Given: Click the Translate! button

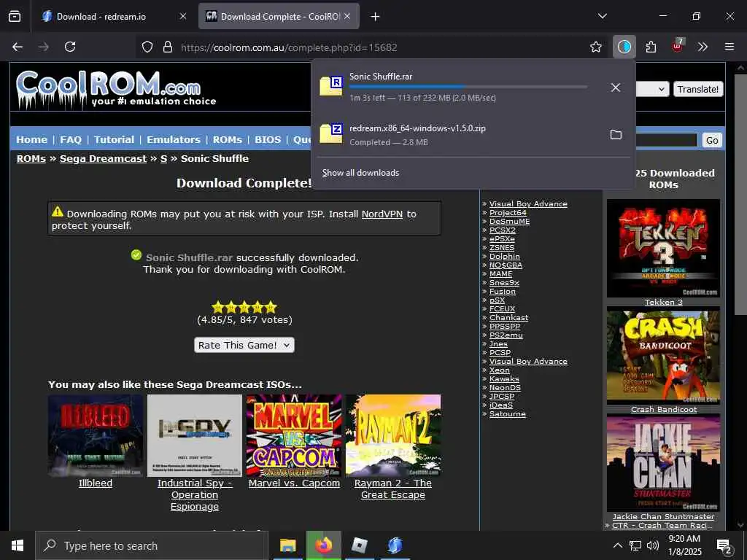Looking at the screenshot, I should pos(698,89).
